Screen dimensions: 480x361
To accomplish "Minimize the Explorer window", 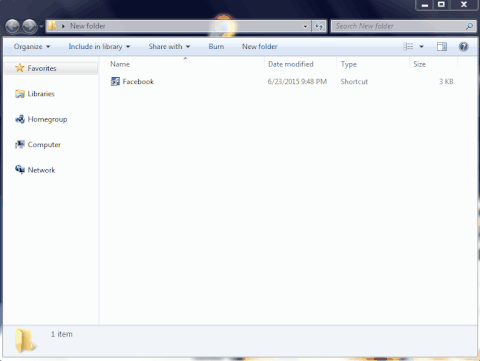I will point(425,5).
